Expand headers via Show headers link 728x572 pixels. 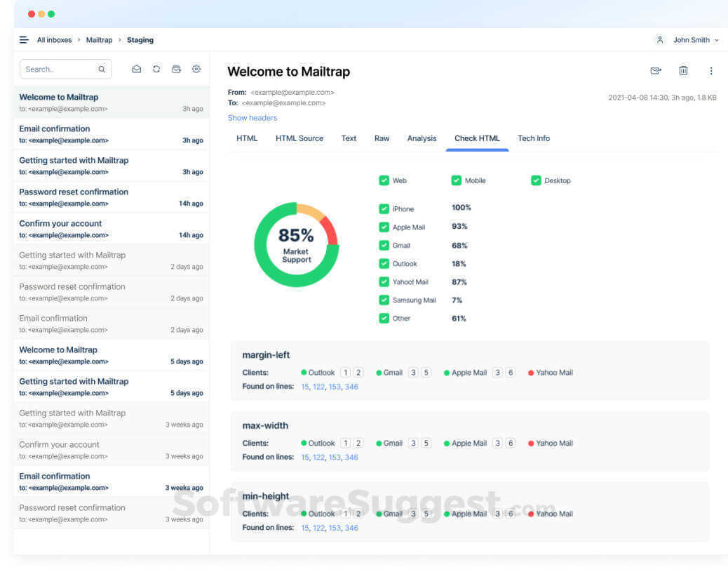(252, 117)
